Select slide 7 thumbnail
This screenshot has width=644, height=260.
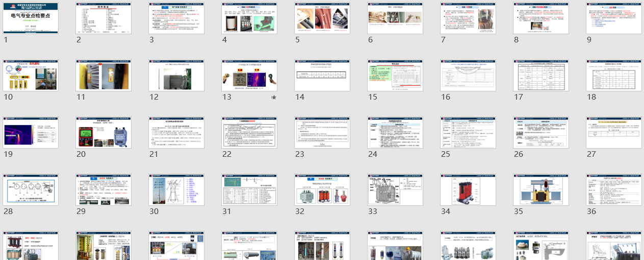click(468, 18)
